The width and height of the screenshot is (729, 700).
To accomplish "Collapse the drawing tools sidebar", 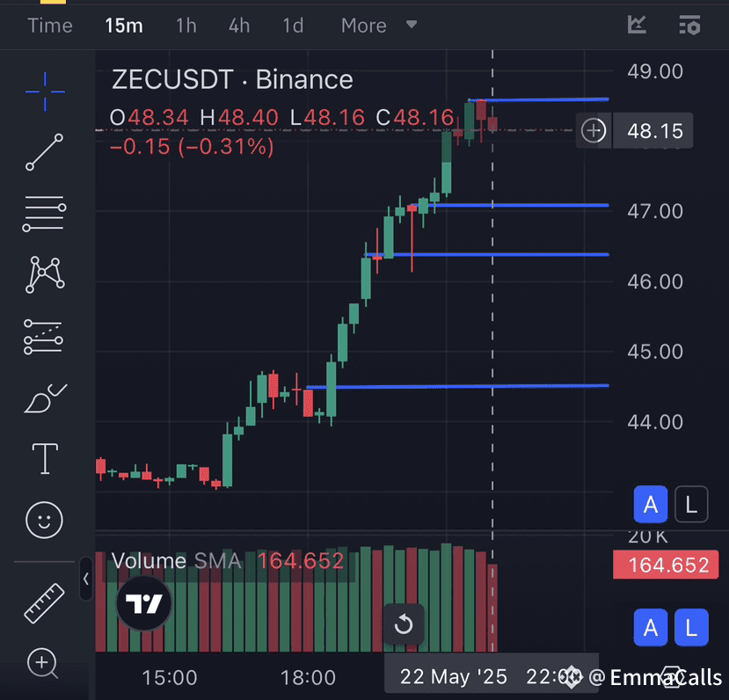I will point(85,580).
